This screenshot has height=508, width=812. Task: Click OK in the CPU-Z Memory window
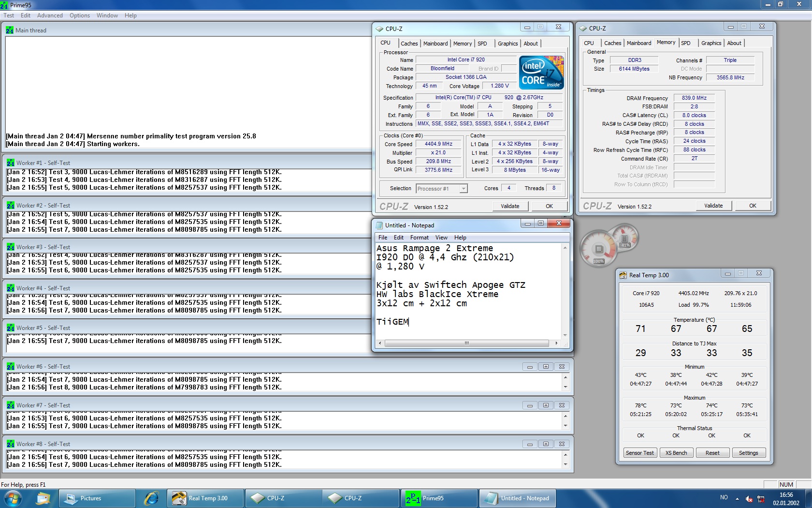click(753, 206)
